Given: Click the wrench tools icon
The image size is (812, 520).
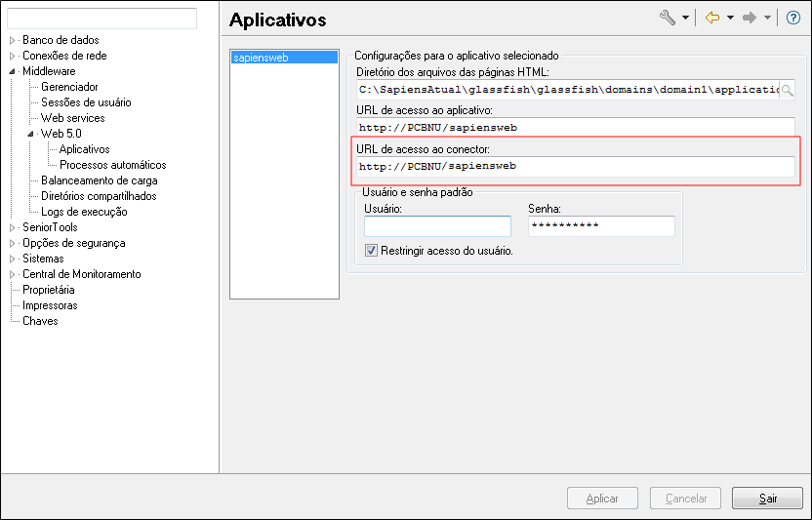Looking at the screenshot, I should [x=668, y=18].
